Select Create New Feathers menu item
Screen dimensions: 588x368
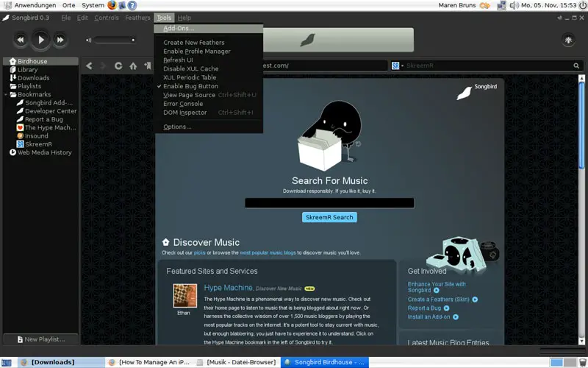point(208,43)
